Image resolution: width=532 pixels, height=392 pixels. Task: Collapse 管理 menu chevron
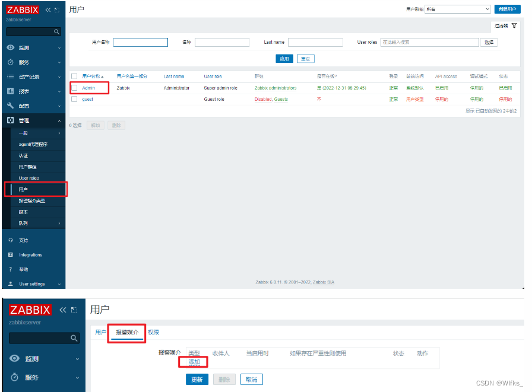pos(59,120)
